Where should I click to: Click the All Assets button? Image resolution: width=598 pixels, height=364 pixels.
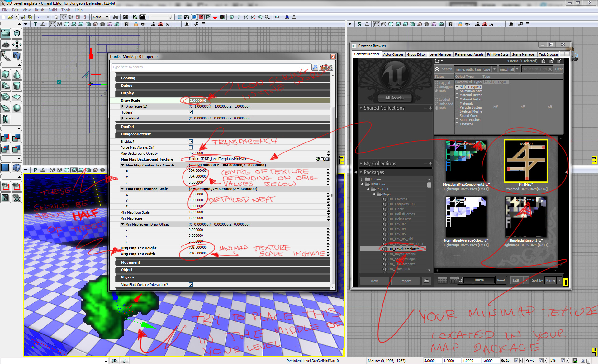click(394, 98)
